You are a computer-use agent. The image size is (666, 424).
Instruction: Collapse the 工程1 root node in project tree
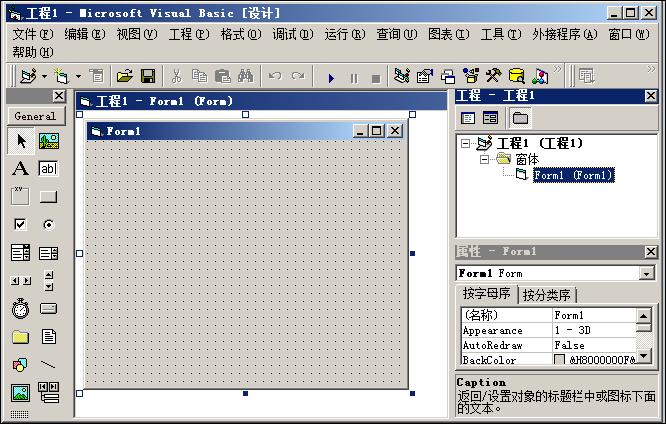(x=466, y=144)
